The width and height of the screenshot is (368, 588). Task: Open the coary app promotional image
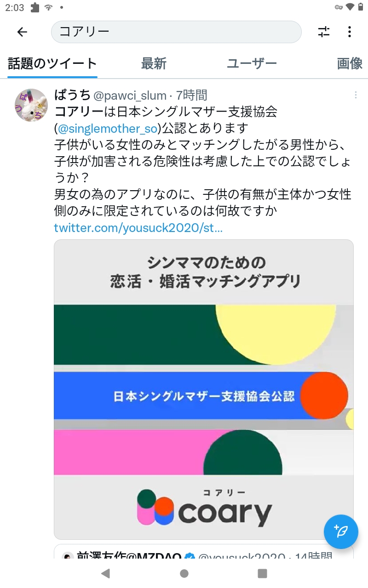[x=204, y=390]
